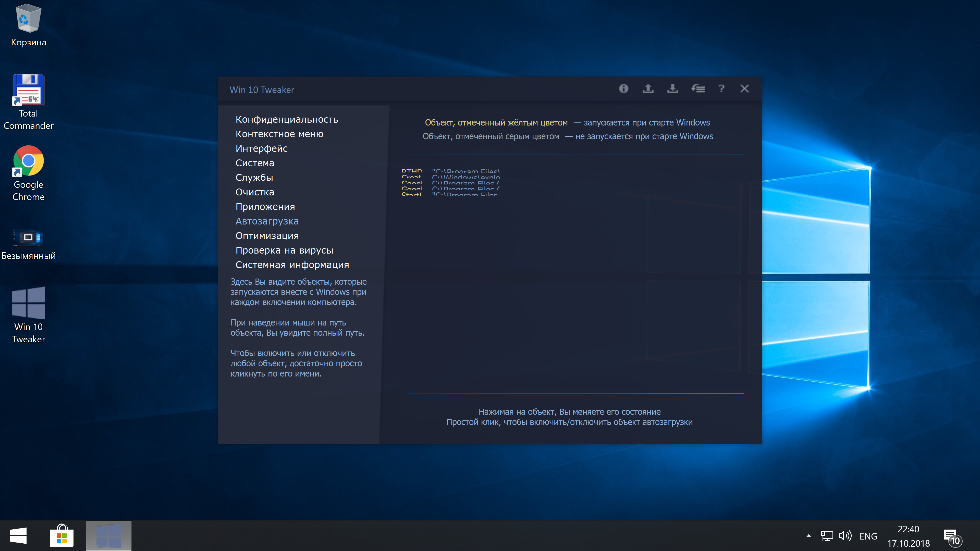Click the info icon in Tweaker title bar
Viewport: 980px width, 551px height.
pyautogui.click(x=623, y=89)
